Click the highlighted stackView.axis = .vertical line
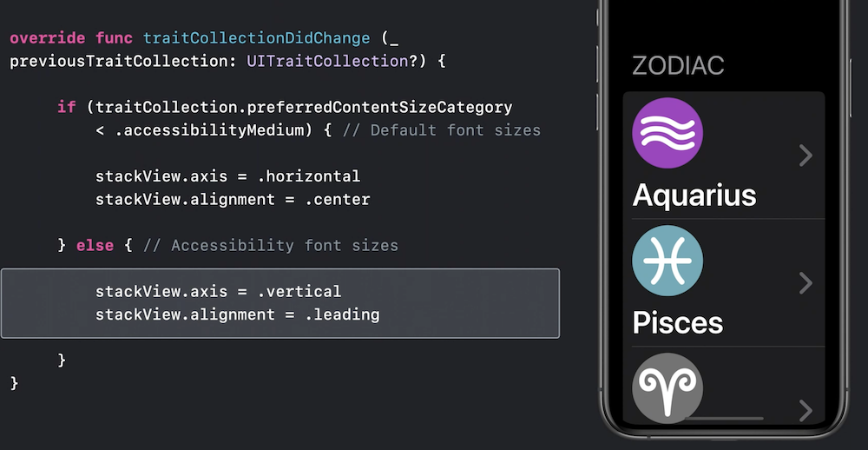Viewport: 868px width, 450px height. click(x=218, y=292)
